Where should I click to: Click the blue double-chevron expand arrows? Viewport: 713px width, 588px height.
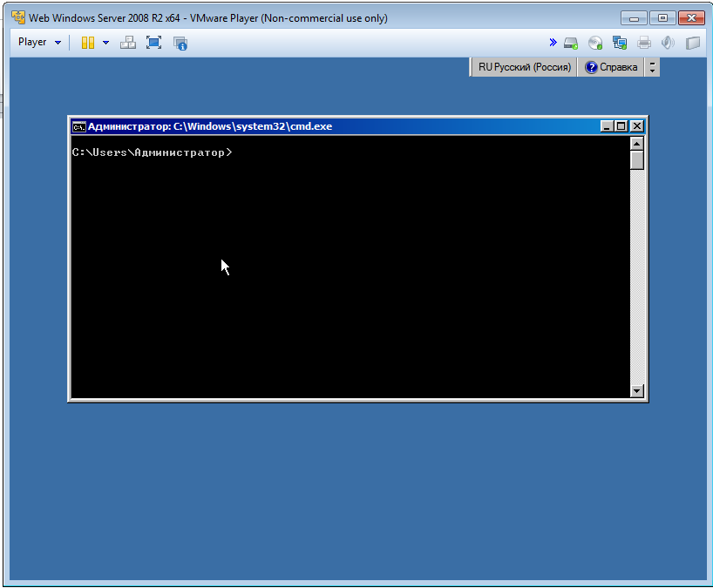coord(553,43)
